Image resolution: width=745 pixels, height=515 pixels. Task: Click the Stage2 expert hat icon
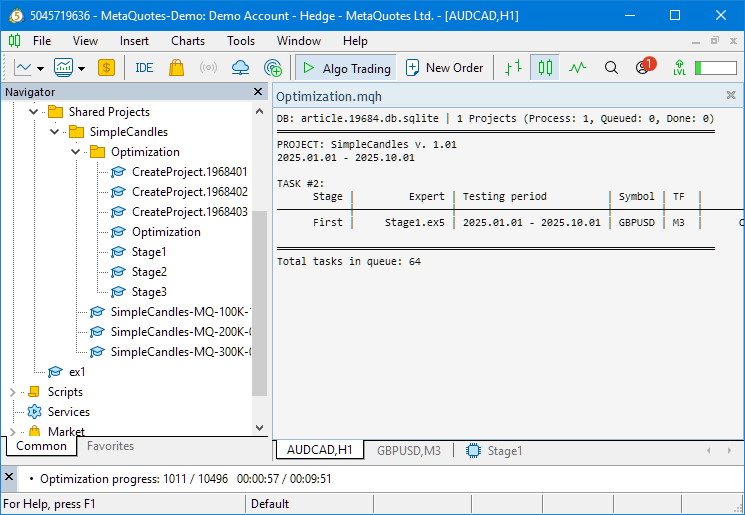[118, 271]
